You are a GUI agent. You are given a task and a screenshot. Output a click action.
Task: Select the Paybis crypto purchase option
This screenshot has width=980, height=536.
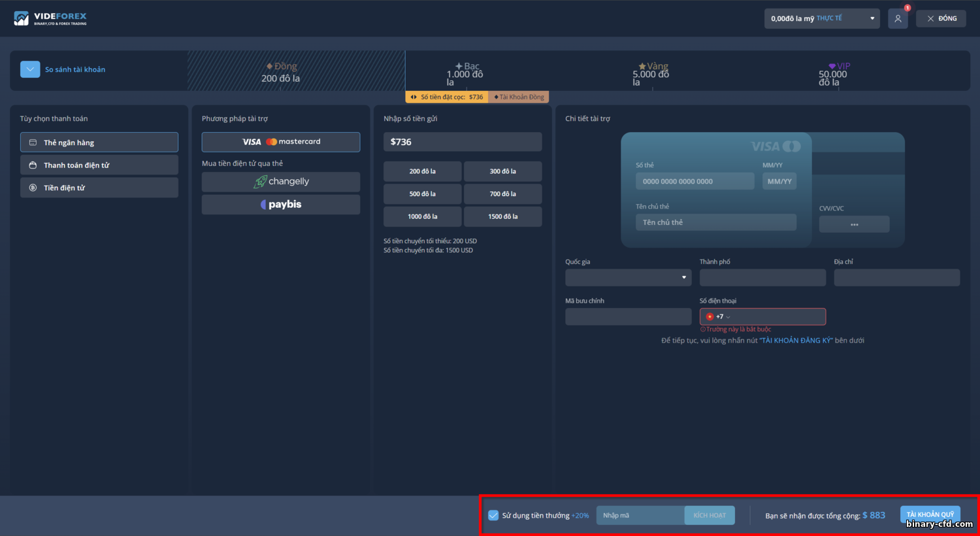click(x=281, y=205)
